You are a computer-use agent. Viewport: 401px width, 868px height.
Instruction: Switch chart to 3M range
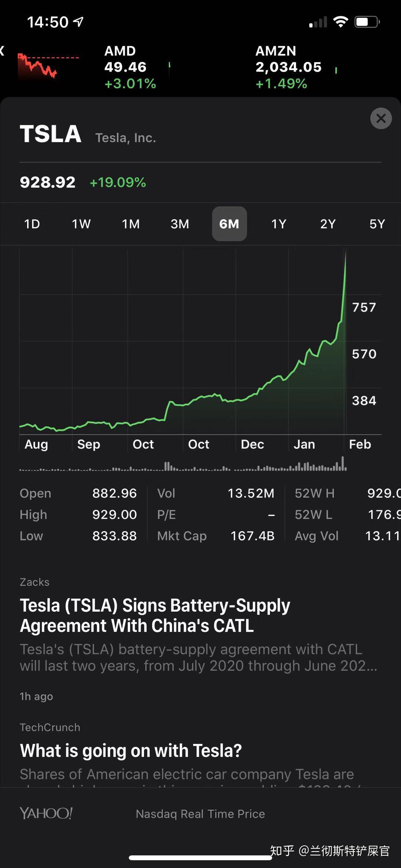click(180, 224)
